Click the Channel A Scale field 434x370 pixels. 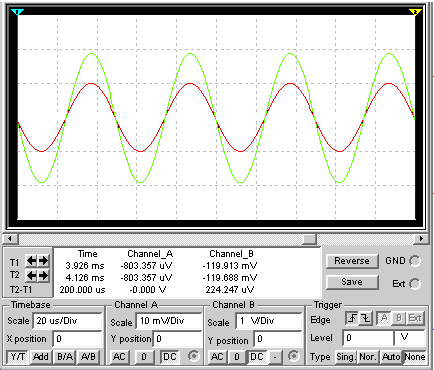click(x=169, y=321)
